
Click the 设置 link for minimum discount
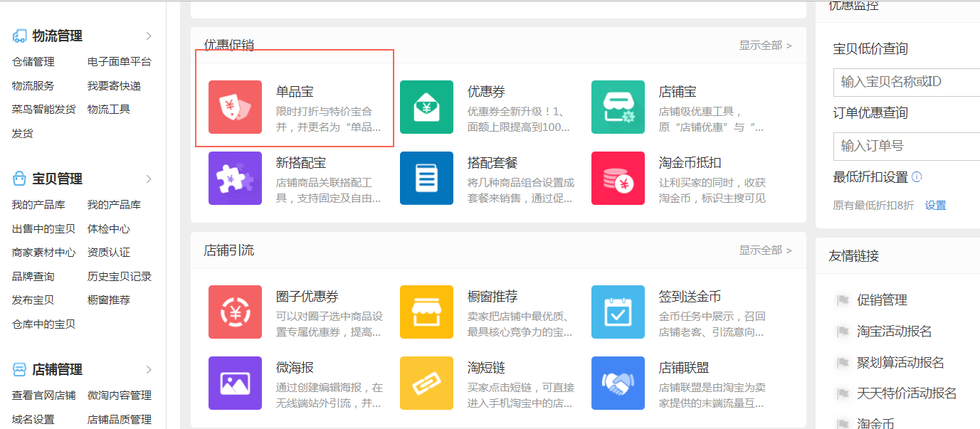[x=936, y=206]
